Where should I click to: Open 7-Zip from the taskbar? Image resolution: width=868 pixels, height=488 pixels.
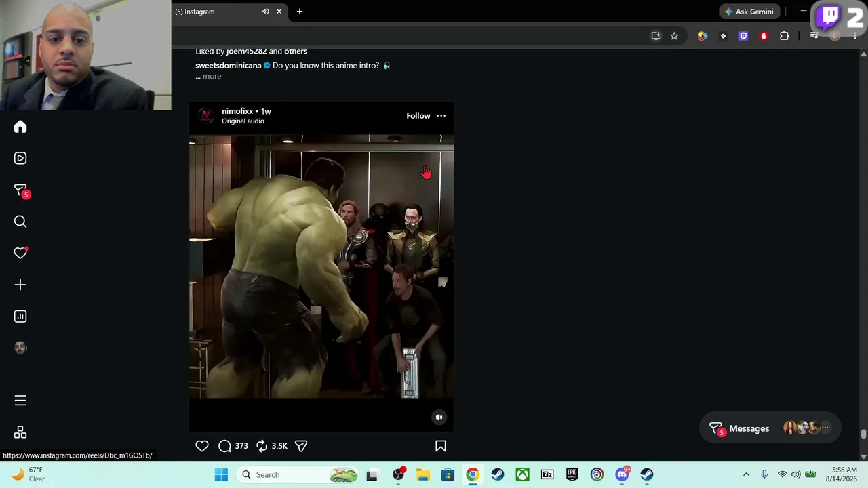(547, 474)
